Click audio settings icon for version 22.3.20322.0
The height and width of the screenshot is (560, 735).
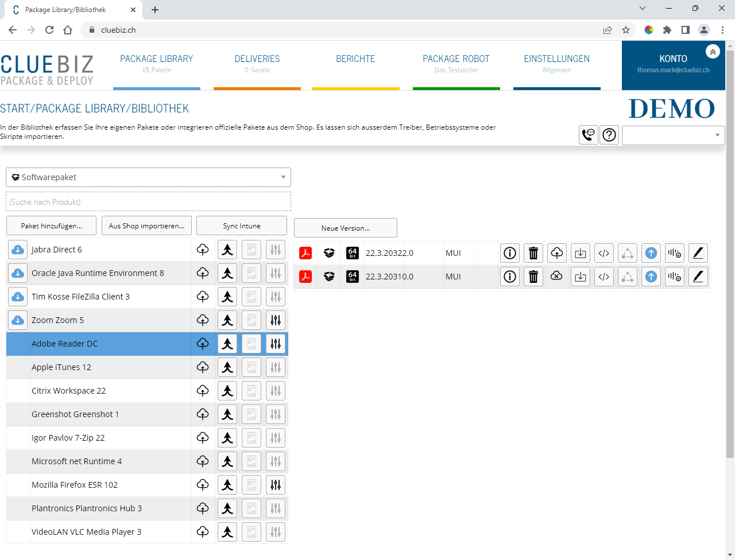[x=675, y=253]
